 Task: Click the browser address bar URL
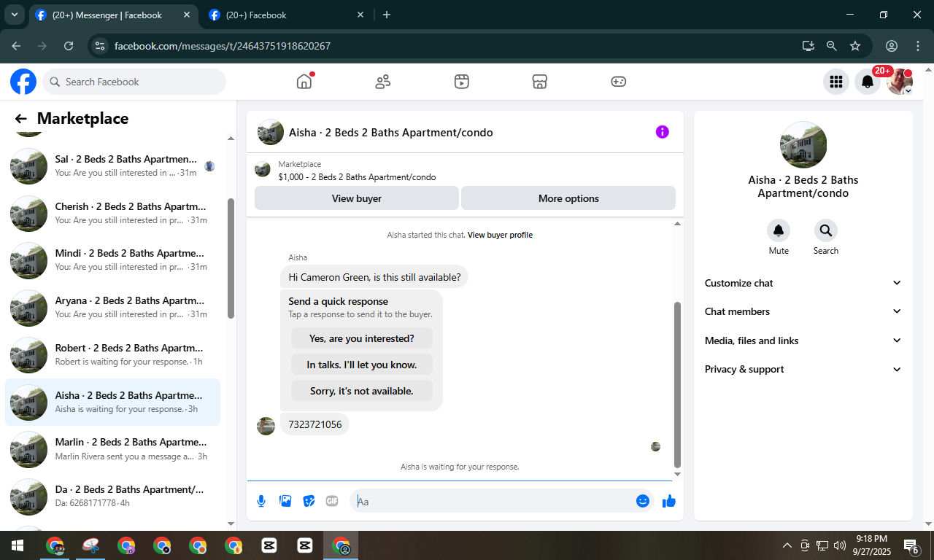(x=223, y=46)
